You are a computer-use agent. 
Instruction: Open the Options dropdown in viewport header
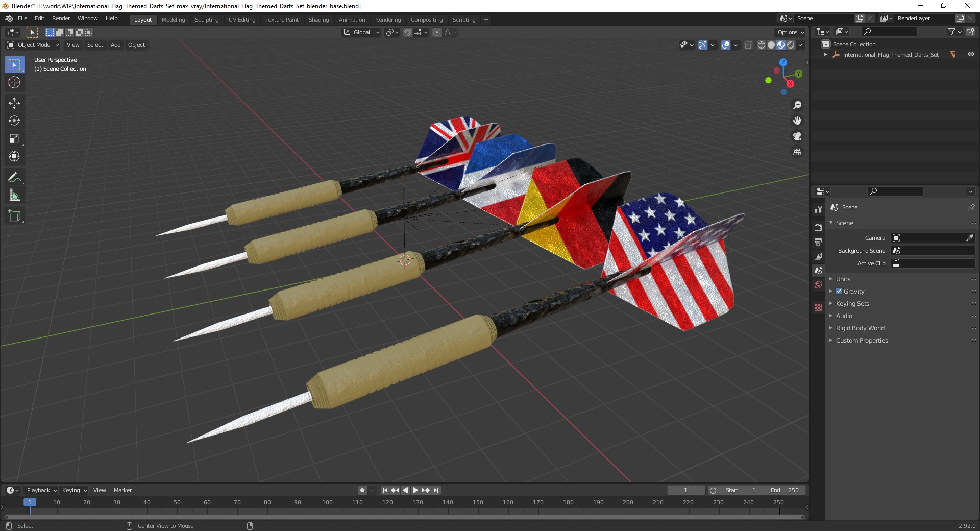pos(790,32)
